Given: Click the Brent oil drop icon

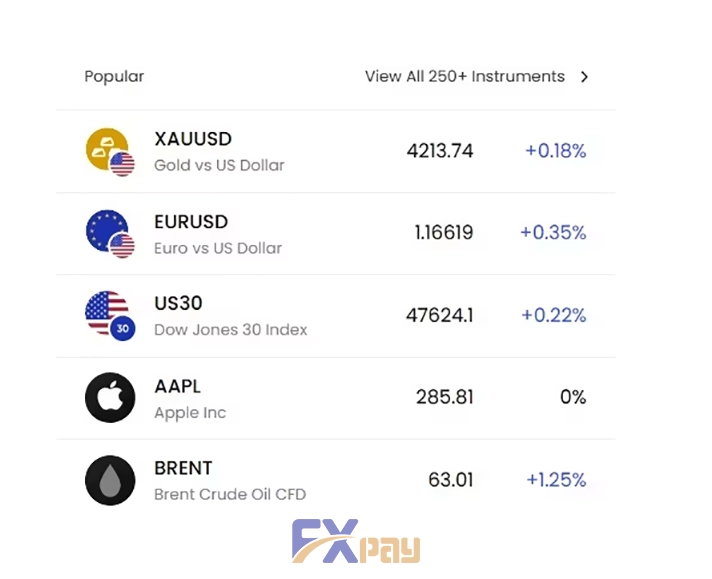Looking at the screenshot, I should [x=110, y=480].
